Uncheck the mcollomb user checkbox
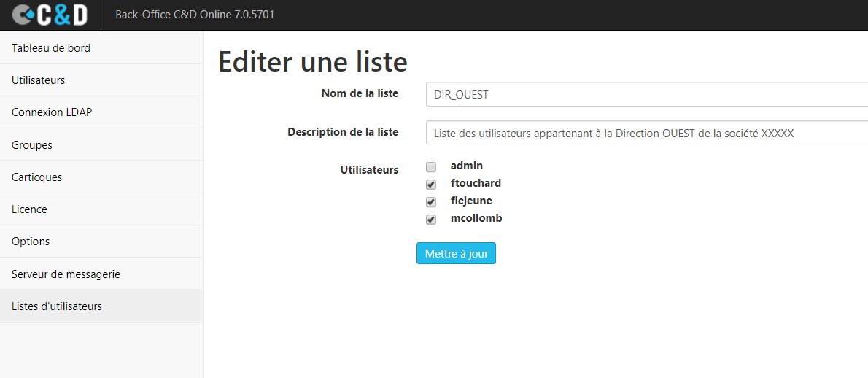The height and width of the screenshot is (378, 868). point(431,220)
